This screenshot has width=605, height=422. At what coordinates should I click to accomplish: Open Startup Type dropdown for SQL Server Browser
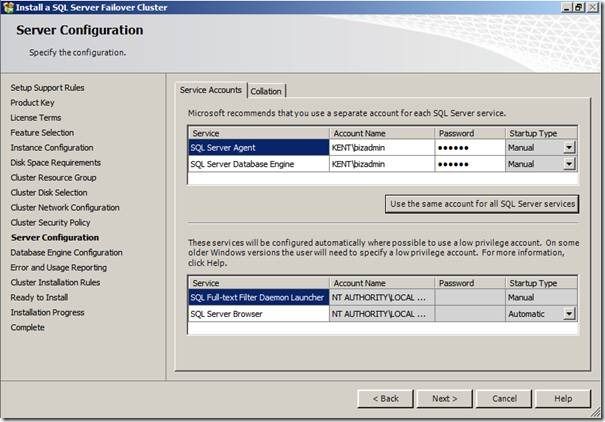coord(569,314)
